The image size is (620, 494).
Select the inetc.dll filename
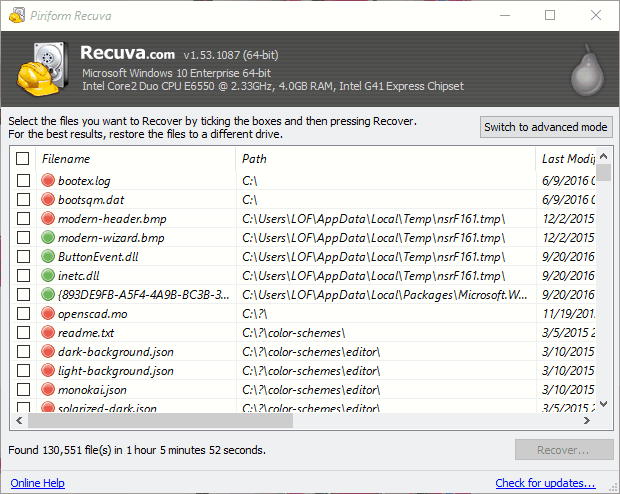click(78, 276)
